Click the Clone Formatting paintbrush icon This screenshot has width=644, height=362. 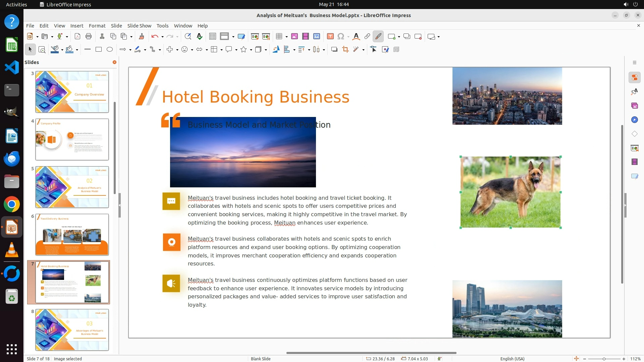pyautogui.click(x=141, y=37)
